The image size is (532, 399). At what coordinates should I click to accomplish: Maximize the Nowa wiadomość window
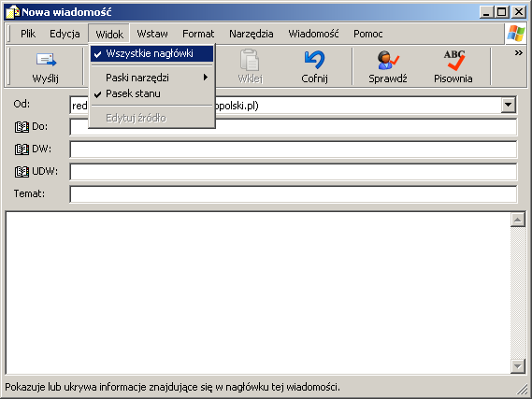(x=501, y=12)
